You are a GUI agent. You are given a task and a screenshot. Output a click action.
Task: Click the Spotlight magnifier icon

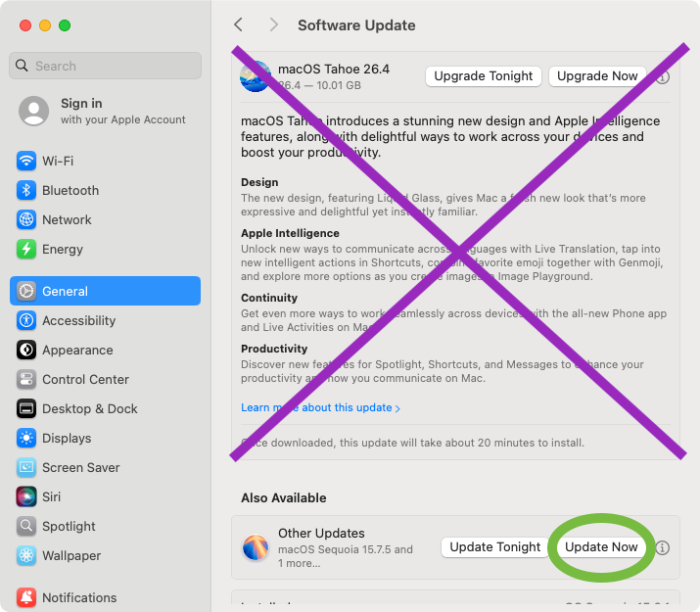pos(26,526)
